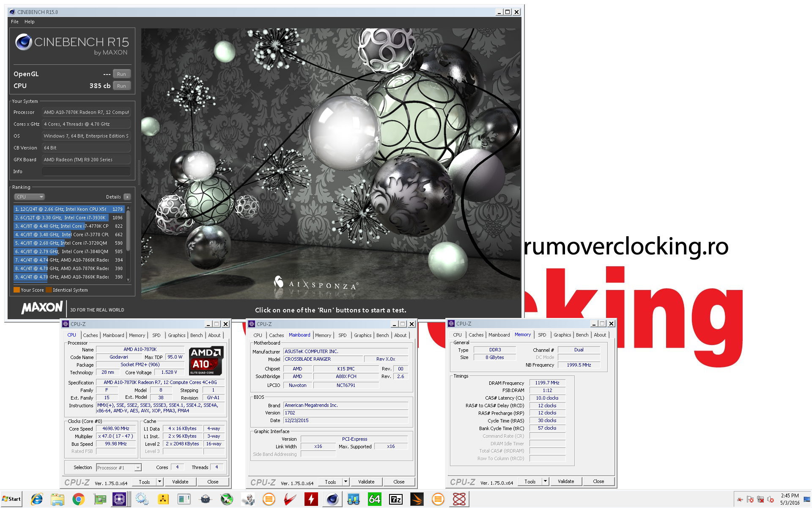Click the empty Info field in Cinebench
Viewport: 812px width, 508px height.
pos(86,171)
